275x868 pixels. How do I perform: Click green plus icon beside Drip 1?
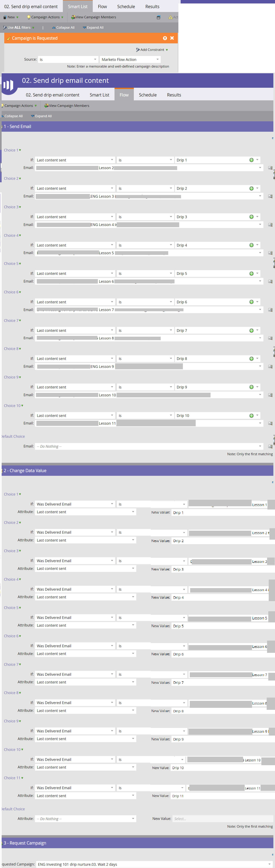251,160
